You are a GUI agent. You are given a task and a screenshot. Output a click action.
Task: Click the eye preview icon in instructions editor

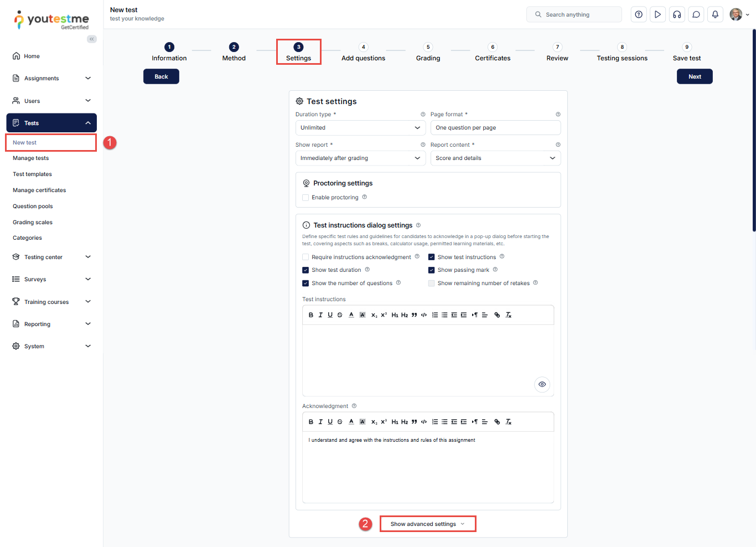tap(542, 384)
